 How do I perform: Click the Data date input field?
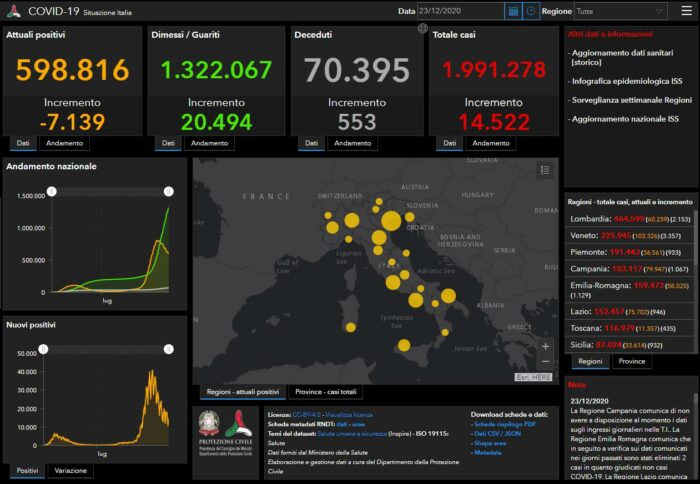coord(460,11)
